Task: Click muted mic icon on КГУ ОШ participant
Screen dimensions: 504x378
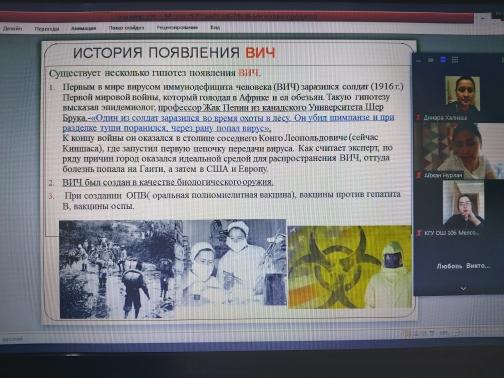Action: [x=419, y=233]
